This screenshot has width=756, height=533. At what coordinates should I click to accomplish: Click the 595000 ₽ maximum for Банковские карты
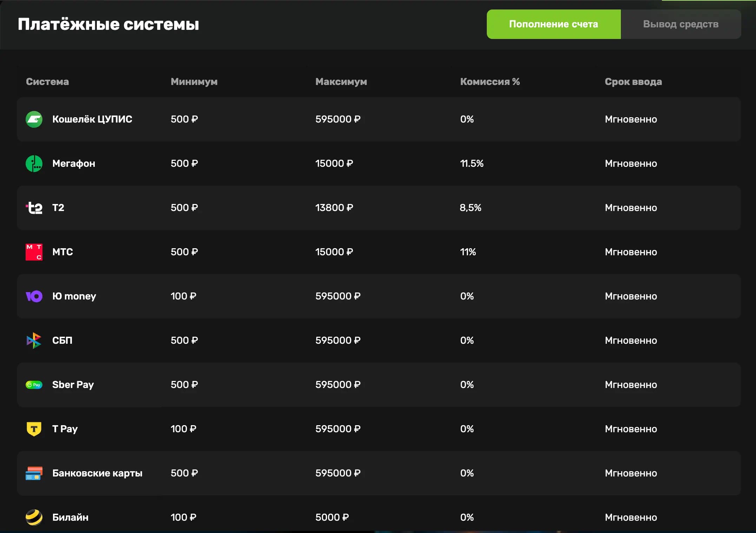pos(338,473)
